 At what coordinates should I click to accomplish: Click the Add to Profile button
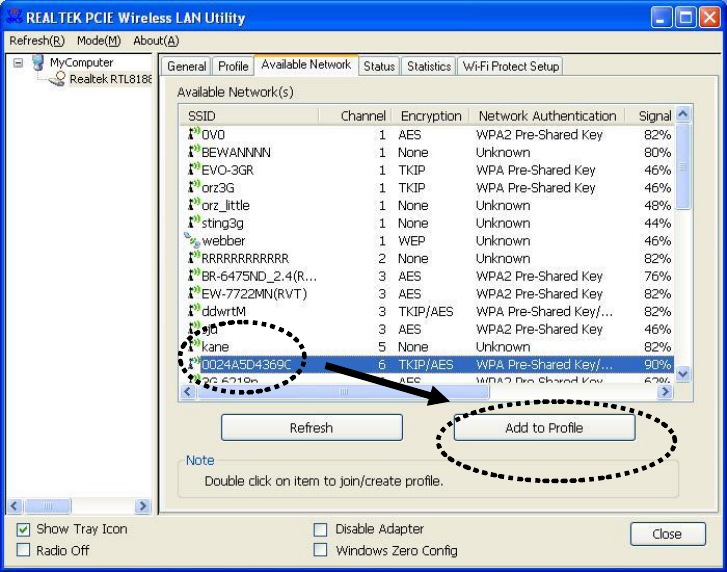[544, 427]
